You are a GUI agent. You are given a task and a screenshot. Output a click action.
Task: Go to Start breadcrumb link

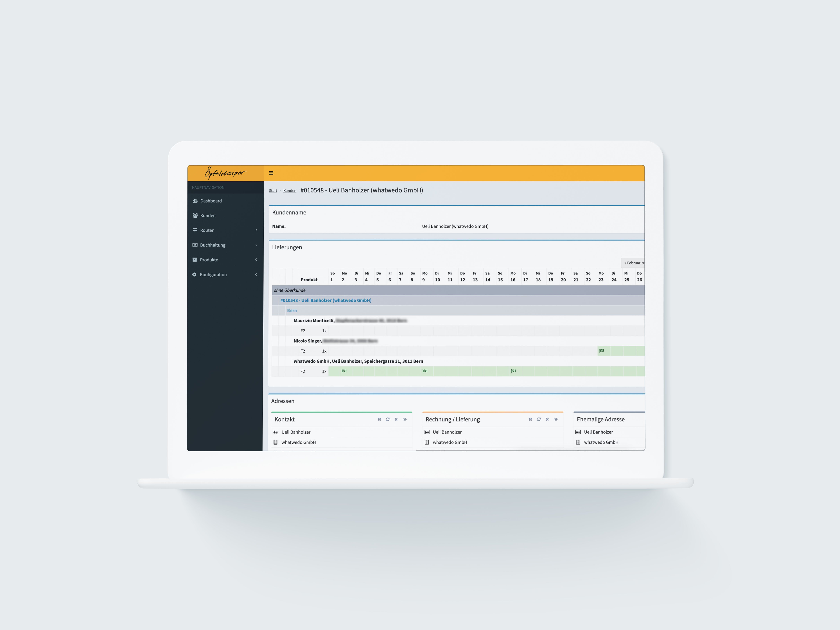coord(273,191)
